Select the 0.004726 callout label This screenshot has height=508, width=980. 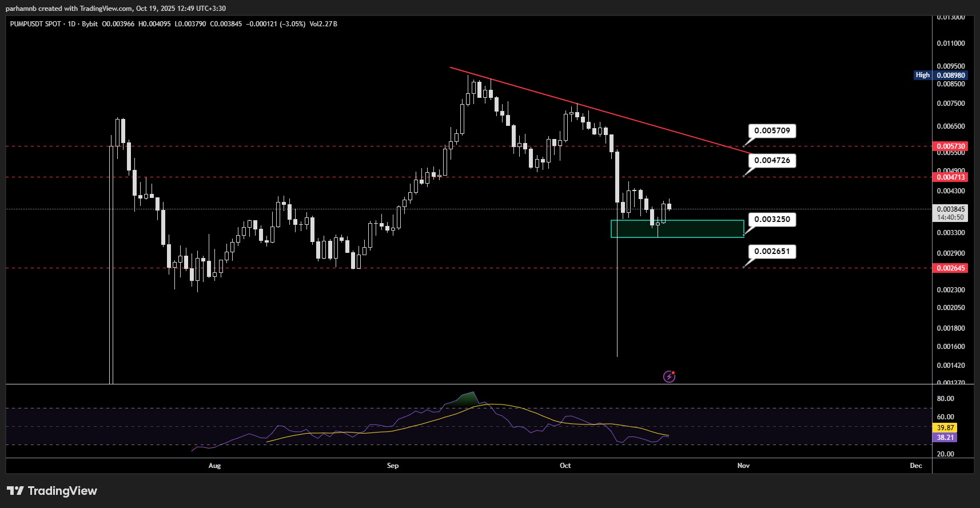pos(772,161)
